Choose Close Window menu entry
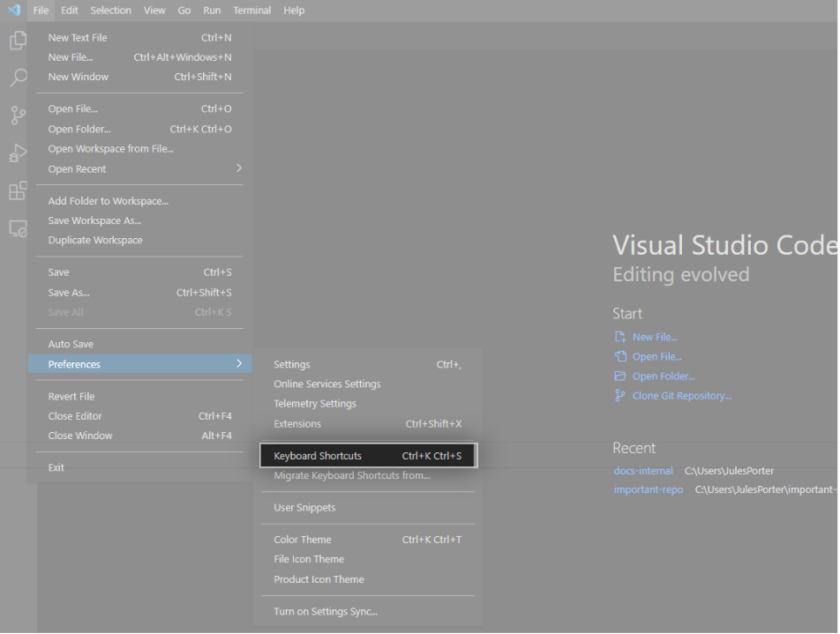This screenshot has height=634, width=840. (139, 436)
